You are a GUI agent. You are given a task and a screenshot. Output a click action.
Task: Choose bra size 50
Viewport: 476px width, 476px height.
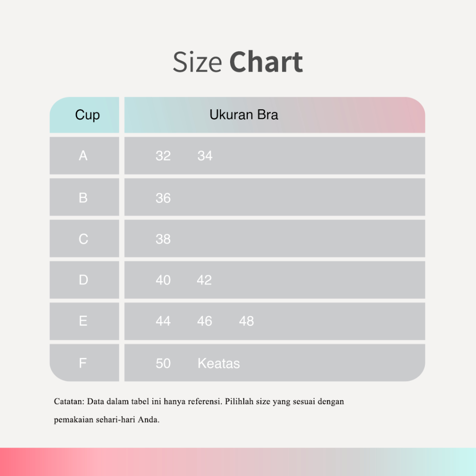pyautogui.click(x=163, y=364)
